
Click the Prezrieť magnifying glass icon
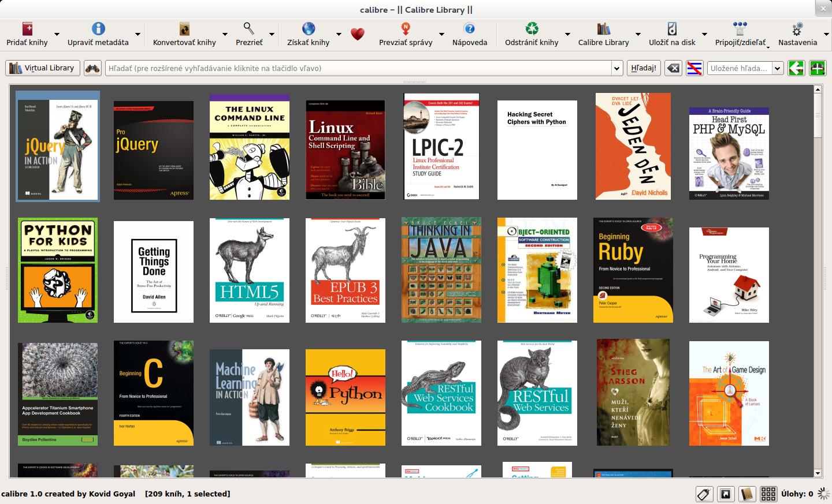tap(249, 29)
